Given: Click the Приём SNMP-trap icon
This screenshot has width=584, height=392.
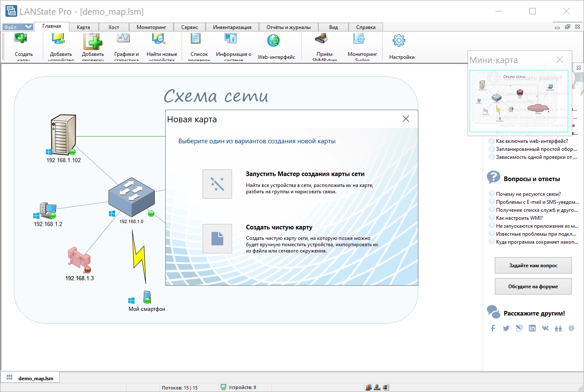Looking at the screenshot, I should click(322, 38).
